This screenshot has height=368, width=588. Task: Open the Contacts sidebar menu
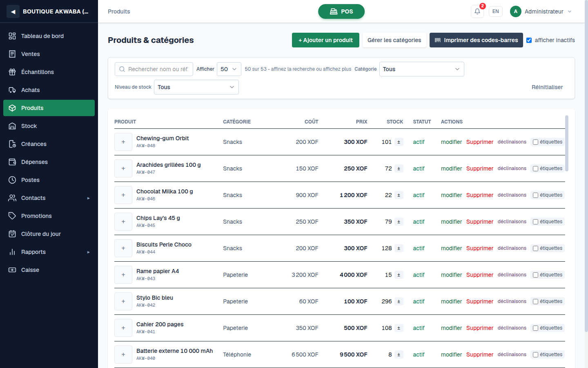pyautogui.click(x=49, y=198)
